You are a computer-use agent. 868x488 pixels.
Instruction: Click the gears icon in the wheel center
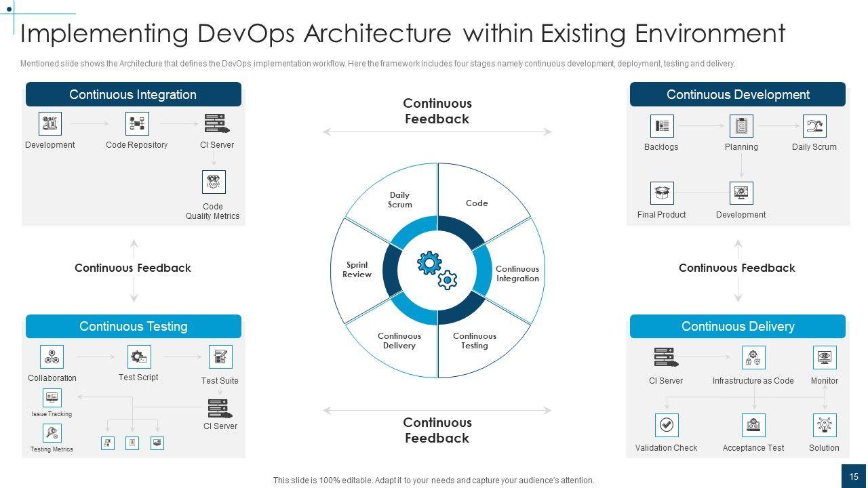(x=437, y=270)
